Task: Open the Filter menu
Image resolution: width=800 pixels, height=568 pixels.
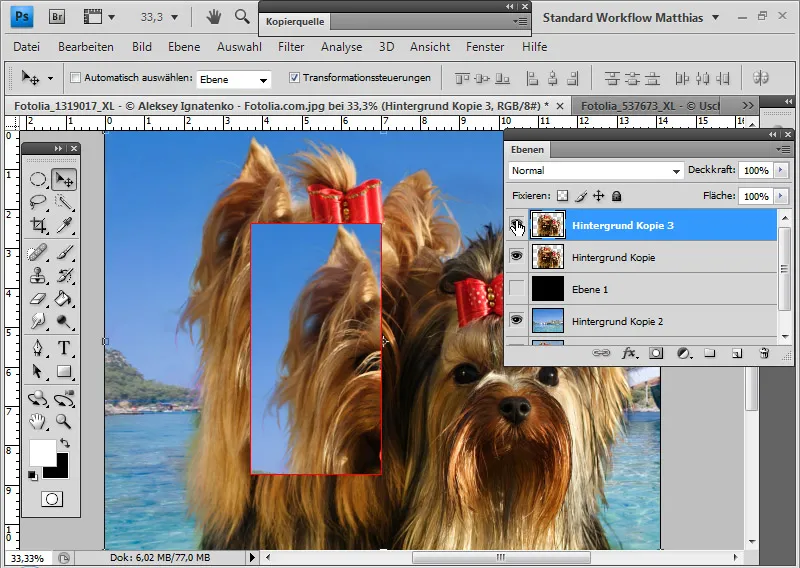Action: tap(291, 47)
